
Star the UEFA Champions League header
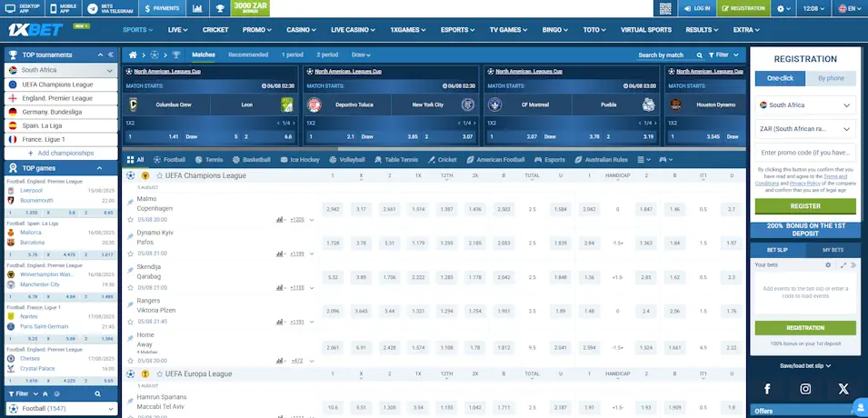tap(159, 175)
